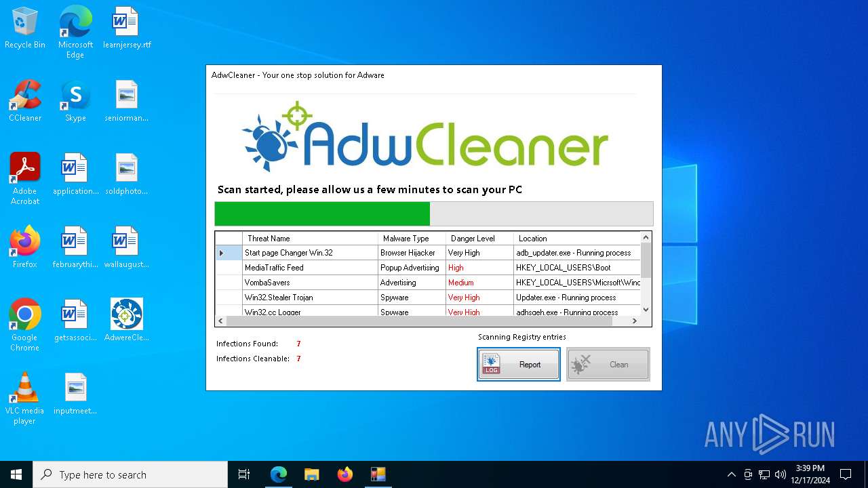868x488 pixels.
Task: Open Google Chrome desktop shortcut
Action: point(25,325)
